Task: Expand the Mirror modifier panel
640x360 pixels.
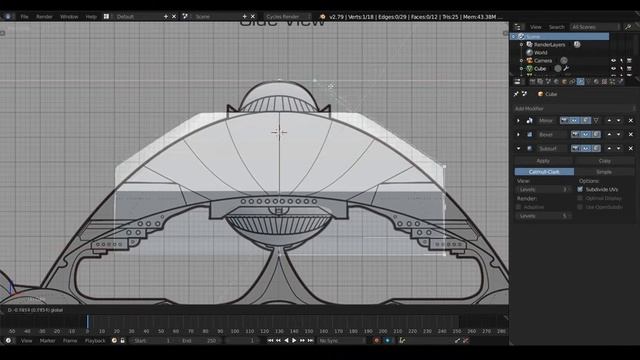Action: 518,121
